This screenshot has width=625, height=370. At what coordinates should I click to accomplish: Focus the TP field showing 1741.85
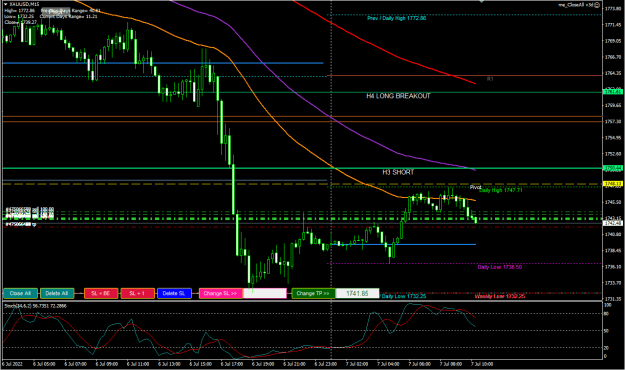[358, 293]
